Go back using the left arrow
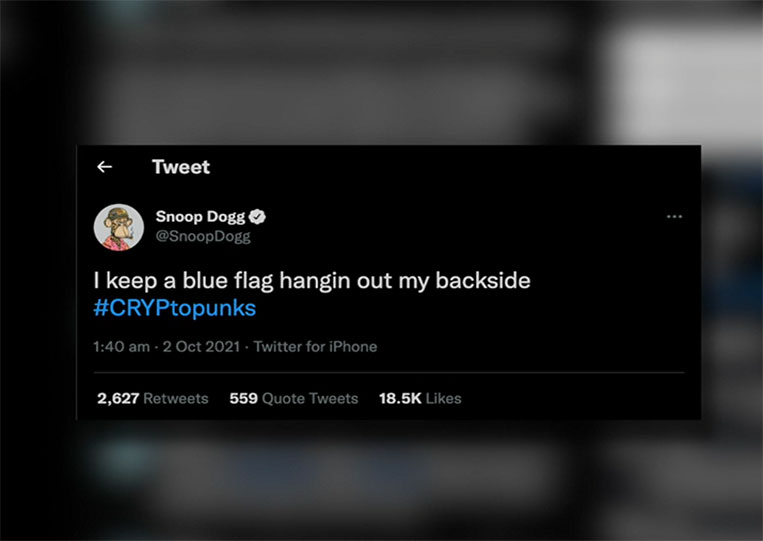This screenshot has width=763, height=541. point(104,167)
